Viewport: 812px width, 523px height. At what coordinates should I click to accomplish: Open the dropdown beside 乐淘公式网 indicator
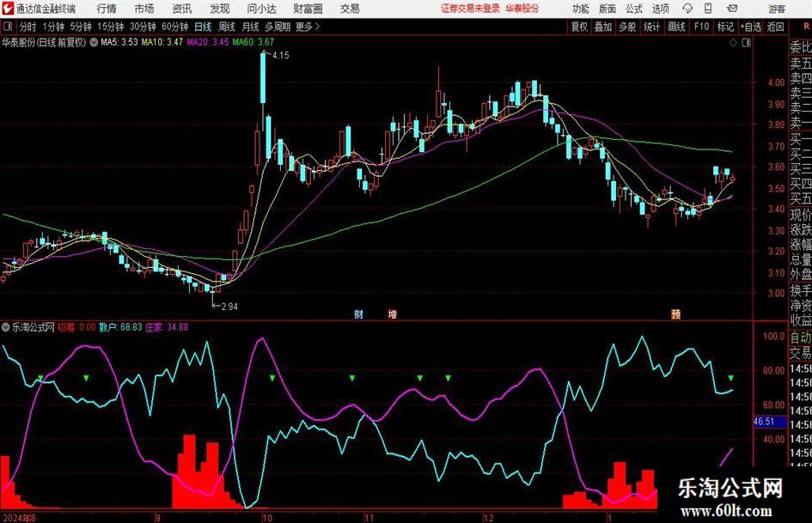pos(6,327)
